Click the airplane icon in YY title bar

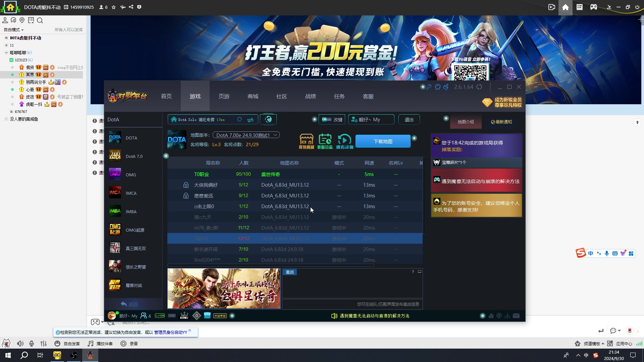[x=123, y=7]
